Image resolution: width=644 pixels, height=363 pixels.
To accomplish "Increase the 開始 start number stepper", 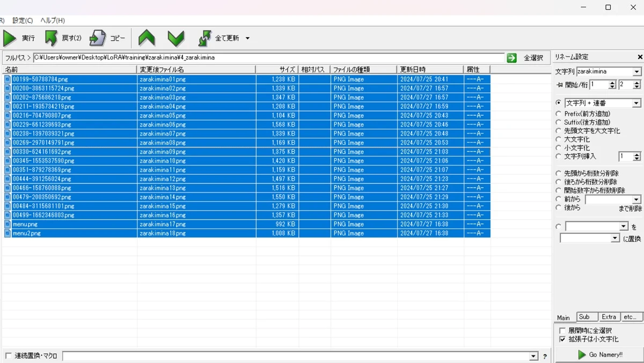I will coord(612,83).
